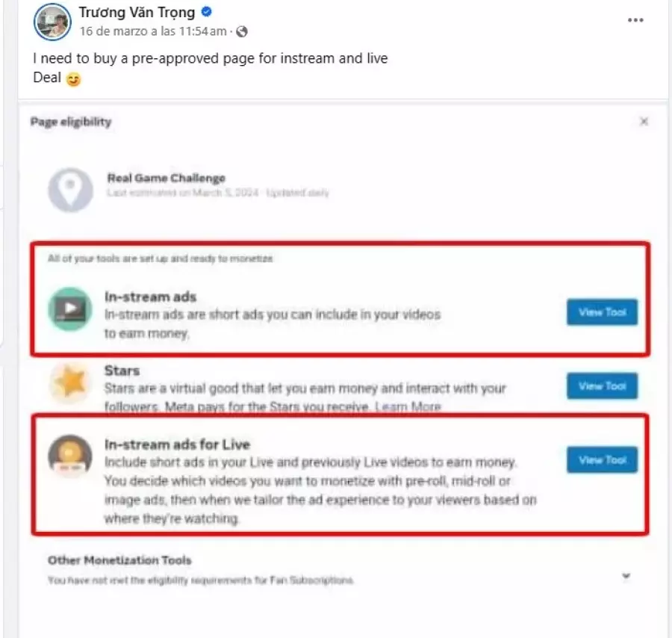Close the Page eligibility panel

(644, 122)
